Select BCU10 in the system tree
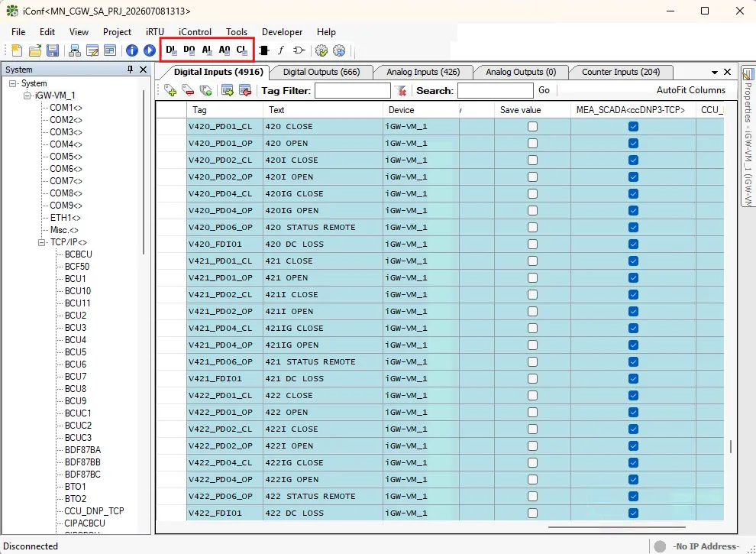 coord(78,291)
